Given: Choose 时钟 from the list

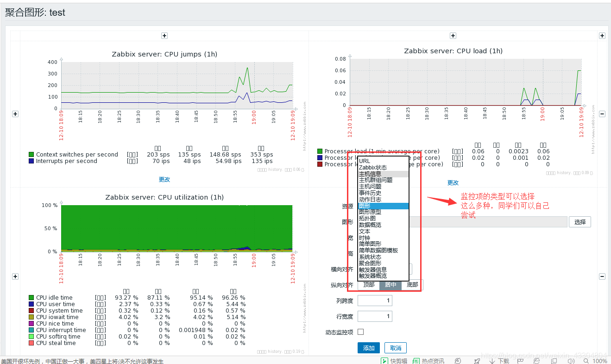Looking at the screenshot, I should 383,238.
